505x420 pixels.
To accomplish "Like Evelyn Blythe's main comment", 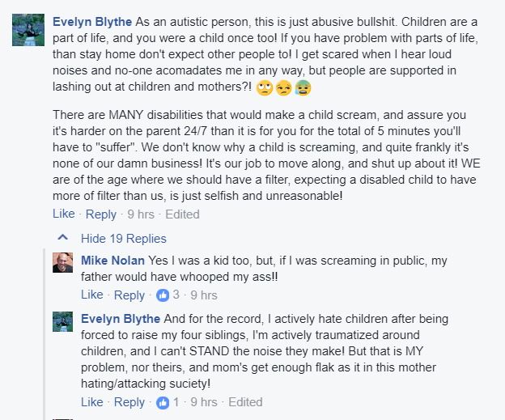I will (x=64, y=214).
